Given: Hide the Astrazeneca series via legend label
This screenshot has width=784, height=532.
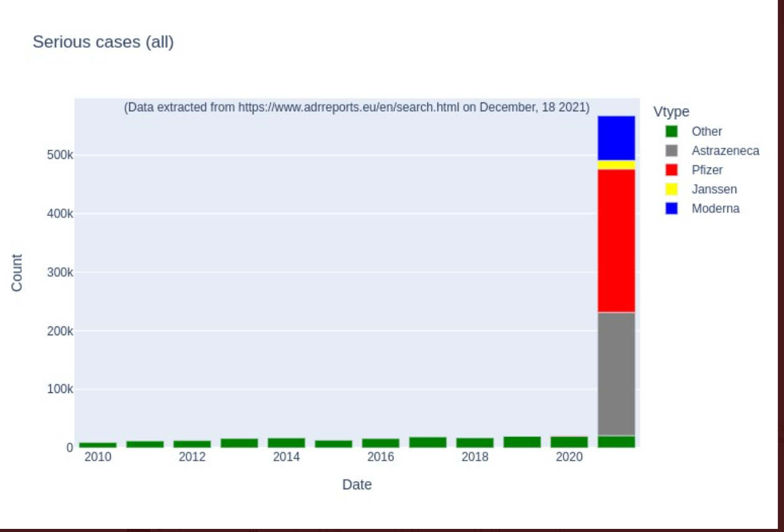Looking at the screenshot, I should (725, 151).
